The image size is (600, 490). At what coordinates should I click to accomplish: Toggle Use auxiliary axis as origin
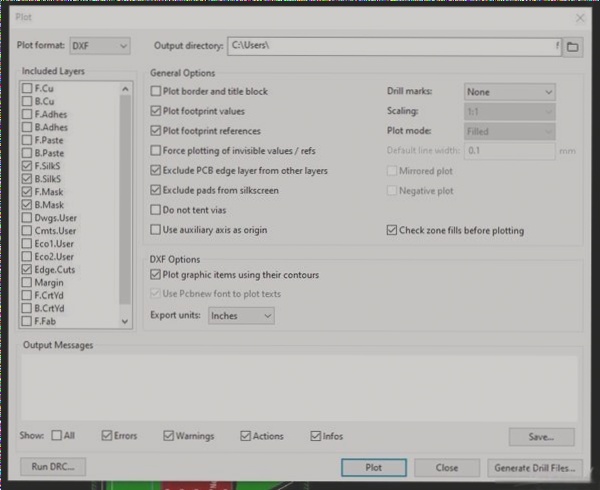(156, 230)
